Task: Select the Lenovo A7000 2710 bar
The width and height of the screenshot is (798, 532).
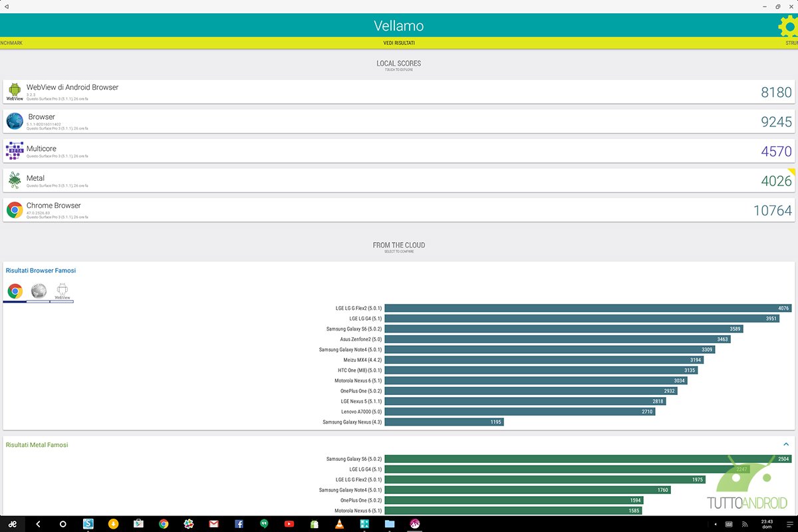Action: tap(520, 412)
